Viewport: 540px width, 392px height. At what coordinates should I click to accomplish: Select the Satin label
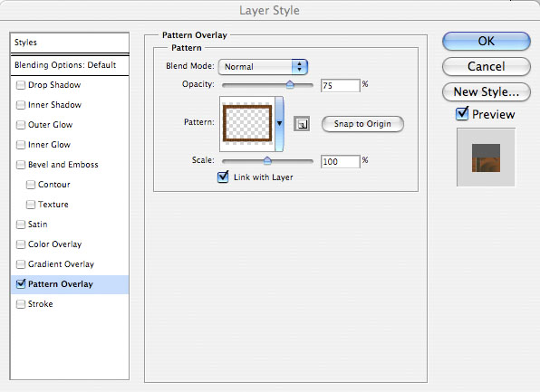tap(37, 225)
